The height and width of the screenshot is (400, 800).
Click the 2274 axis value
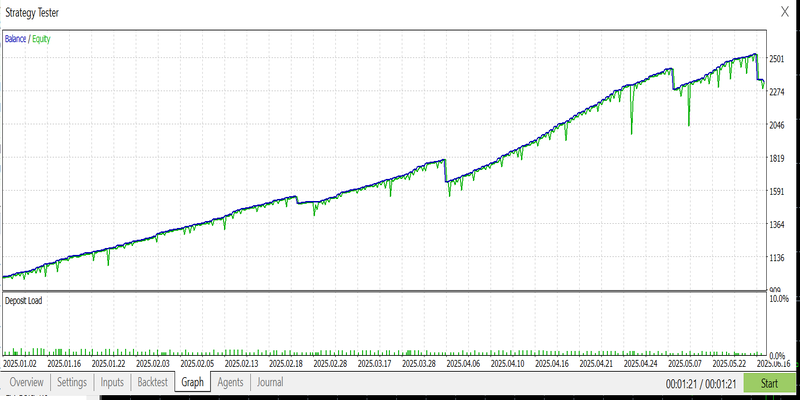pyautogui.click(x=779, y=92)
